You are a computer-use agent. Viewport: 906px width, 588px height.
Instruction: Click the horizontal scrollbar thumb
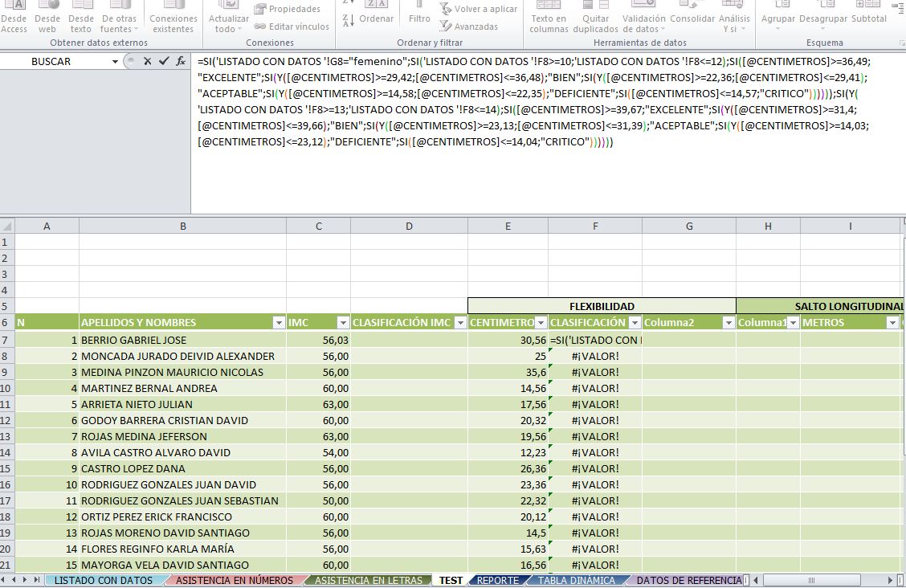(x=811, y=580)
